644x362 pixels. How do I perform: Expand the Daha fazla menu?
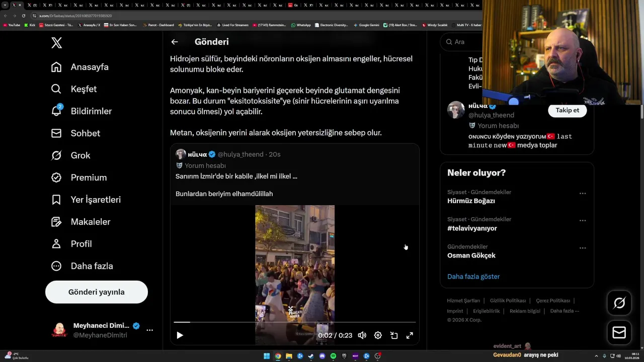pyautogui.click(x=82, y=266)
